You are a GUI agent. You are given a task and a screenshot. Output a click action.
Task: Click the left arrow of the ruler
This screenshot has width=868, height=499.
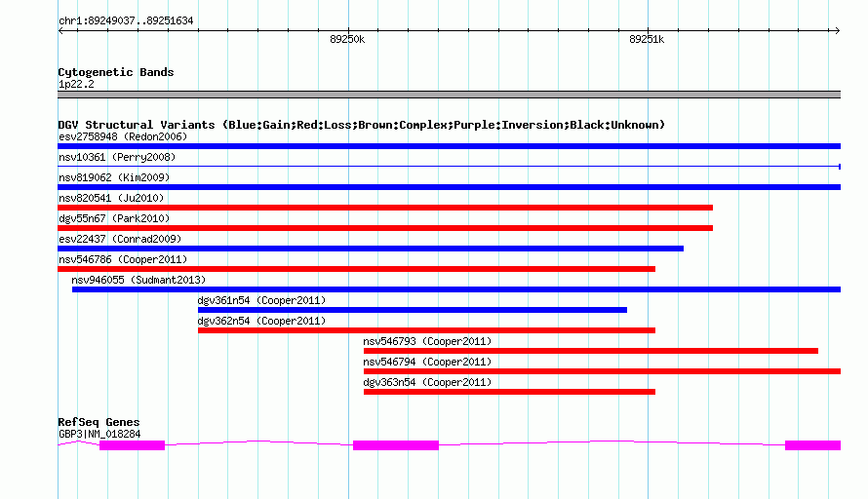[x=60, y=31]
